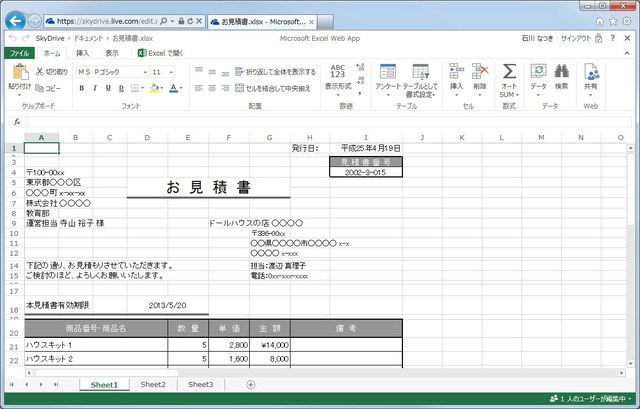The height and width of the screenshot is (409, 640).
Task: Open the Insert (挿入) ribbon tab
Action: pos(82,53)
